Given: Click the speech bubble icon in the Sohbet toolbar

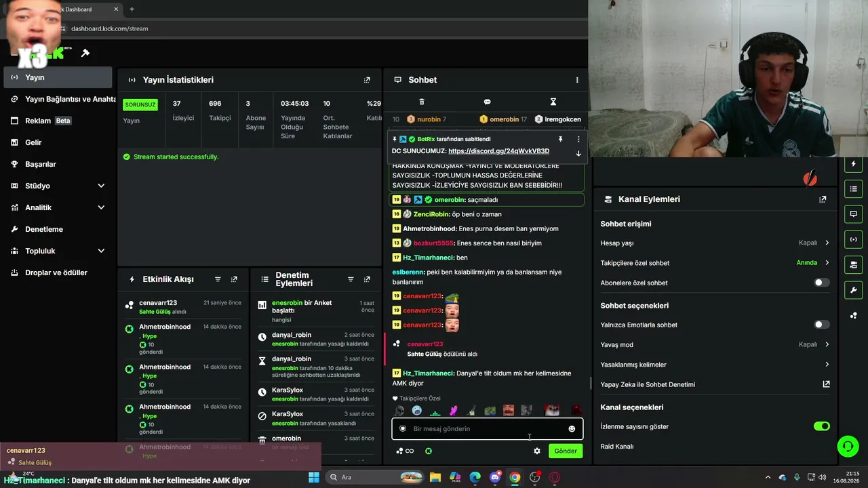Looking at the screenshot, I should tap(487, 102).
